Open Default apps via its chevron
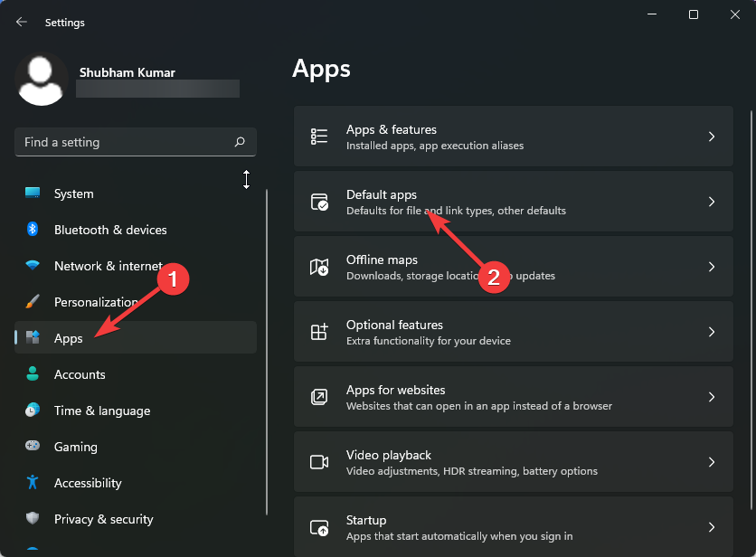 [x=712, y=202]
